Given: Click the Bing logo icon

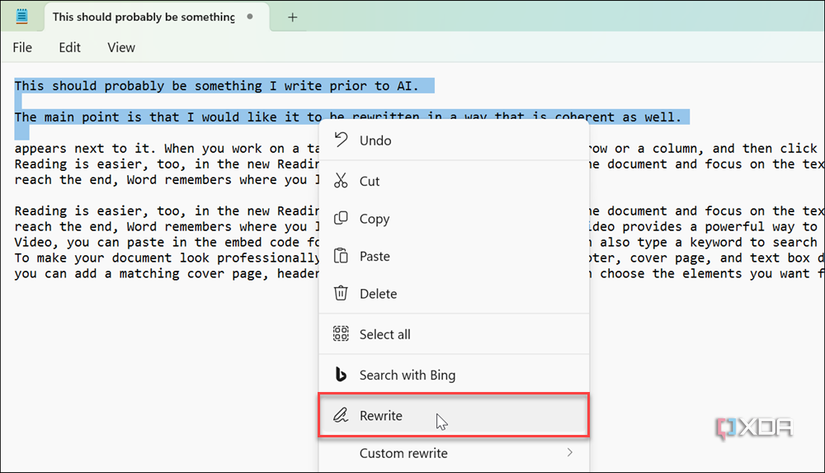Looking at the screenshot, I should coord(341,374).
